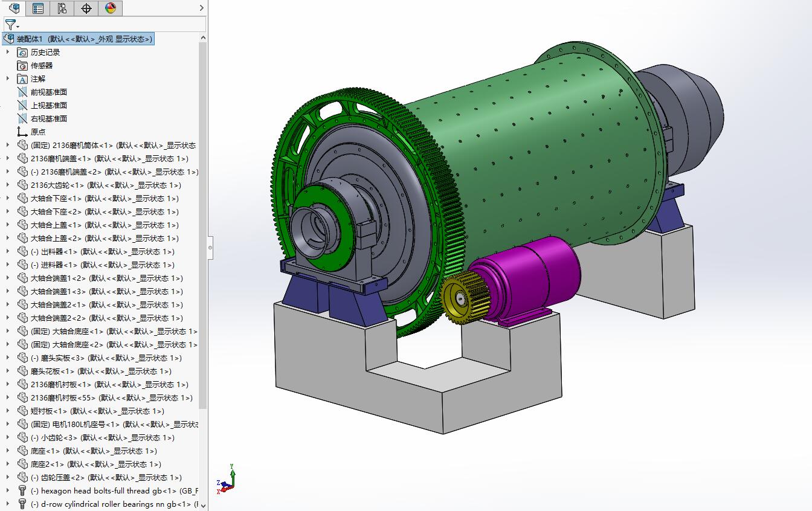This screenshot has width=812, height=511.
Task: Click the 传感器 sensor icon
Action: click(x=22, y=65)
